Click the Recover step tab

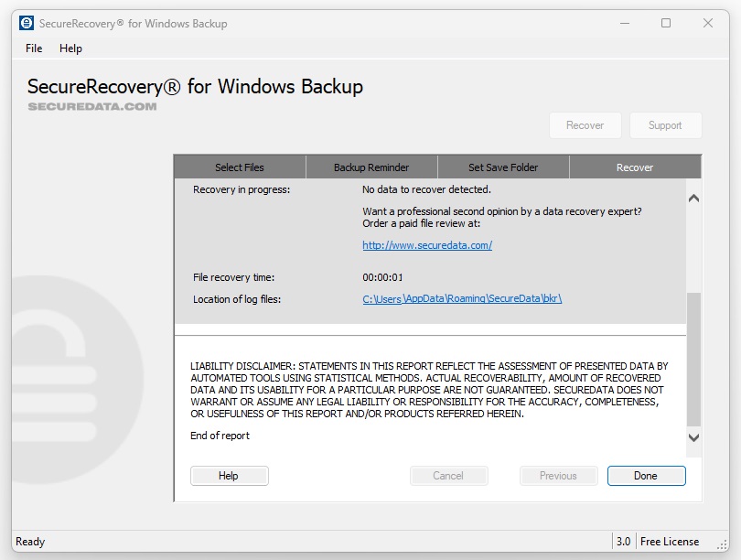point(635,167)
